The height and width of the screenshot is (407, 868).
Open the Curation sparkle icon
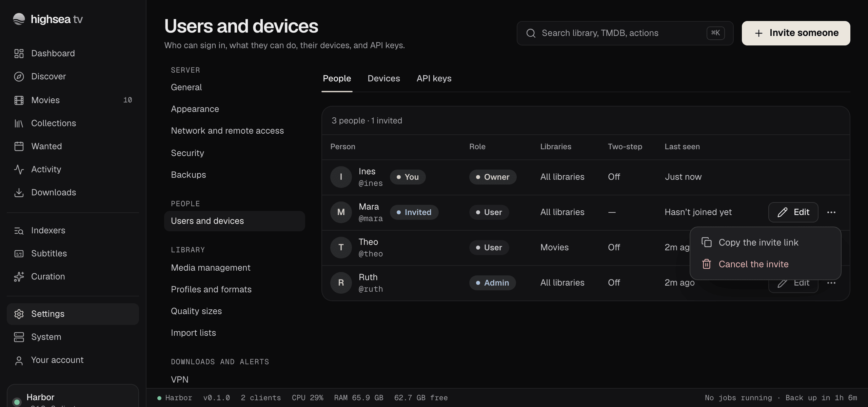[x=19, y=277]
